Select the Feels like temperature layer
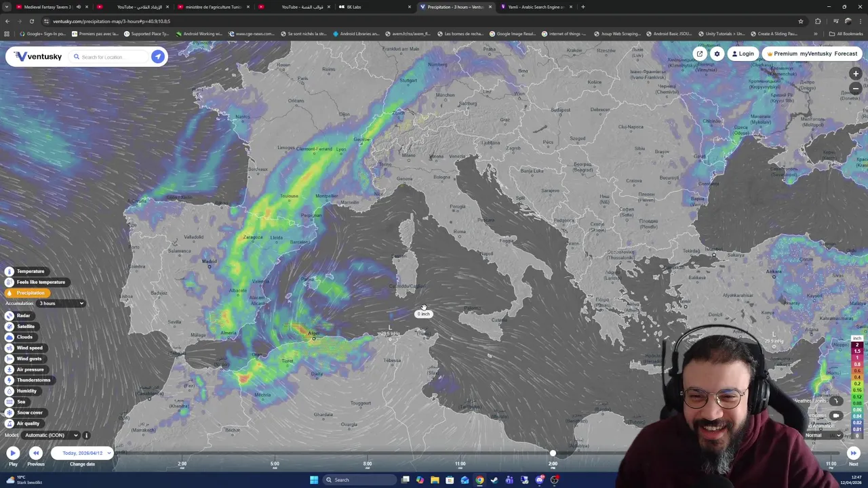Image resolution: width=868 pixels, height=488 pixels. (x=37, y=282)
